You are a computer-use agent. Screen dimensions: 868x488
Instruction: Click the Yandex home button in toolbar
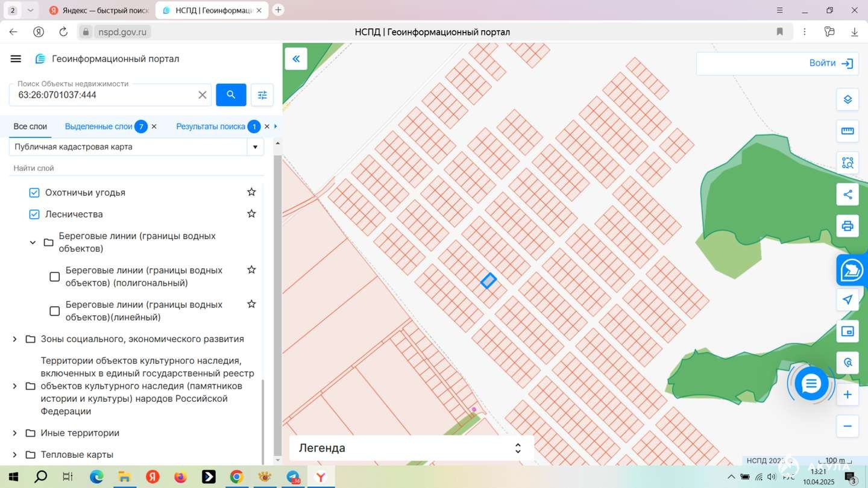pyautogui.click(x=39, y=32)
